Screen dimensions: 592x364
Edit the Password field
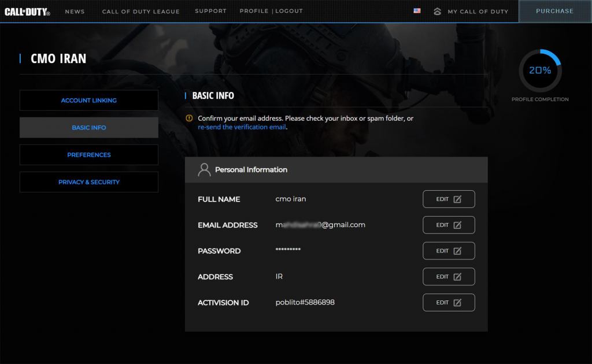tap(449, 251)
